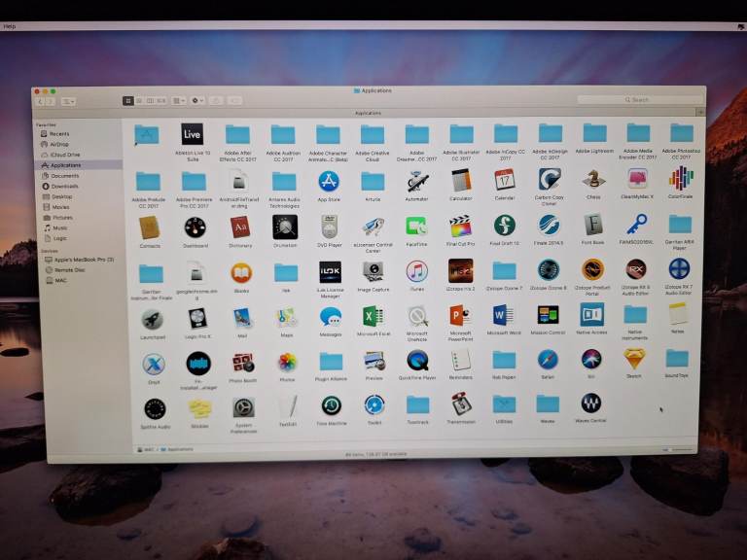This screenshot has height=560, width=747.
Task: Click the Share toolbar button
Action: coord(216,100)
